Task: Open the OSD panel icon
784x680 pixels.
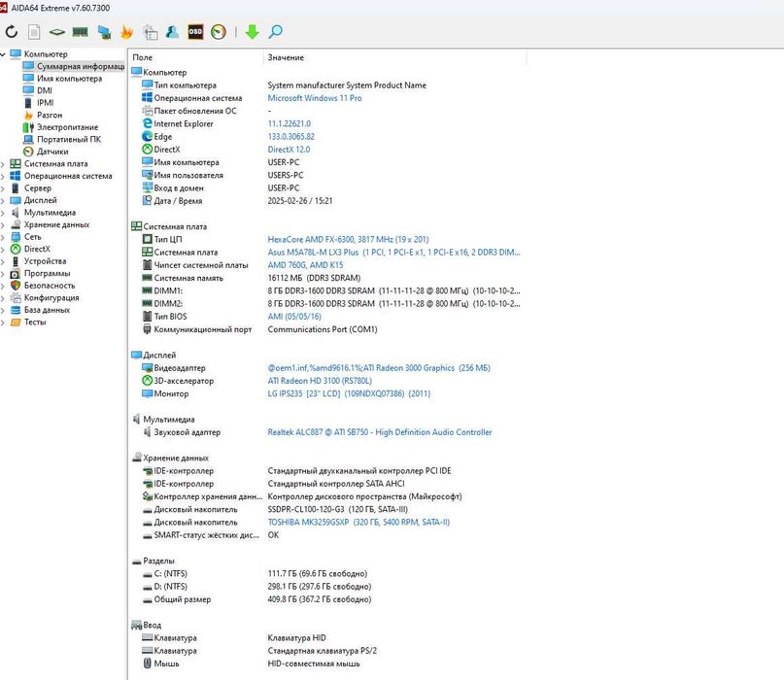Action: click(x=195, y=31)
